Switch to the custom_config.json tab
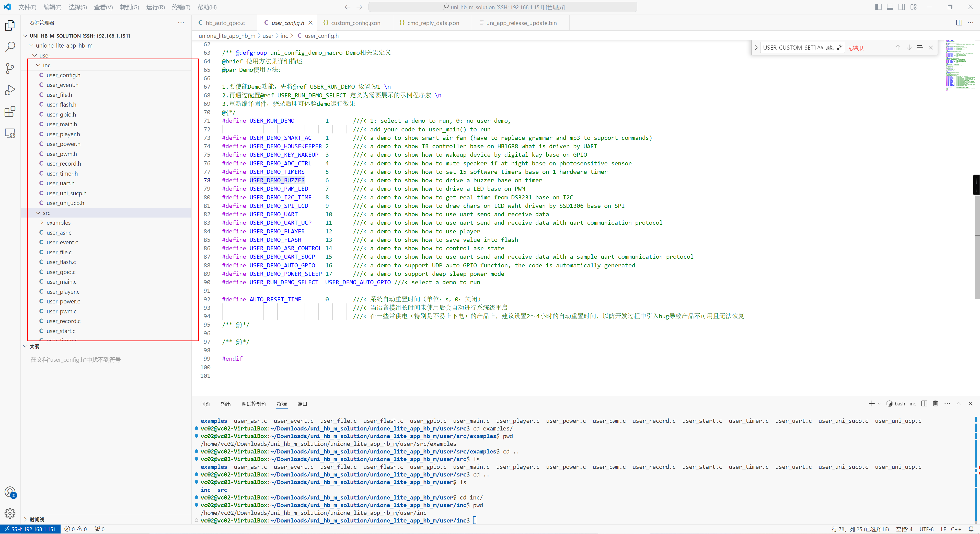 coord(355,23)
